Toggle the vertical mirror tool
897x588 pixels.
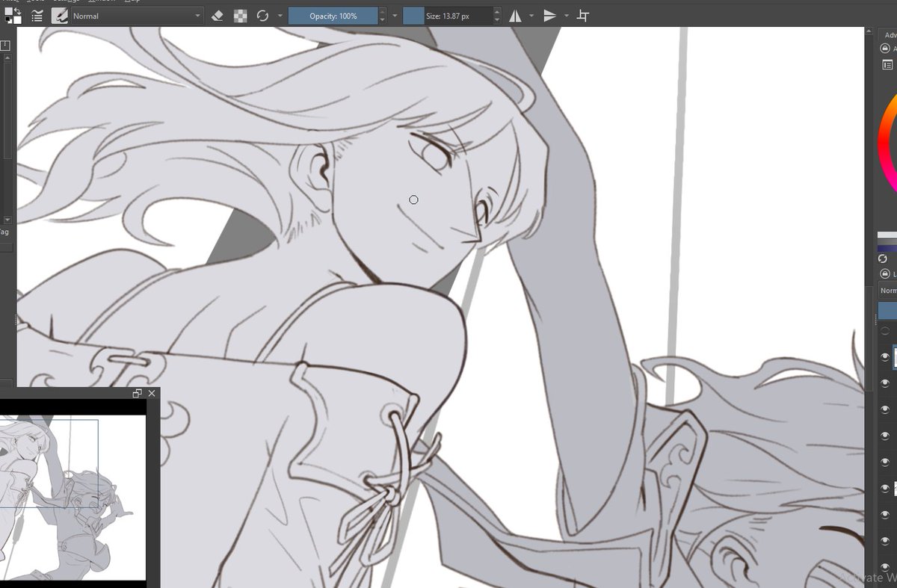pyautogui.click(x=550, y=16)
